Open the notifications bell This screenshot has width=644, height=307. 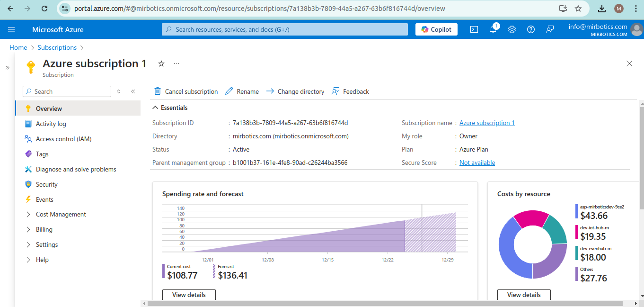[493, 29]
